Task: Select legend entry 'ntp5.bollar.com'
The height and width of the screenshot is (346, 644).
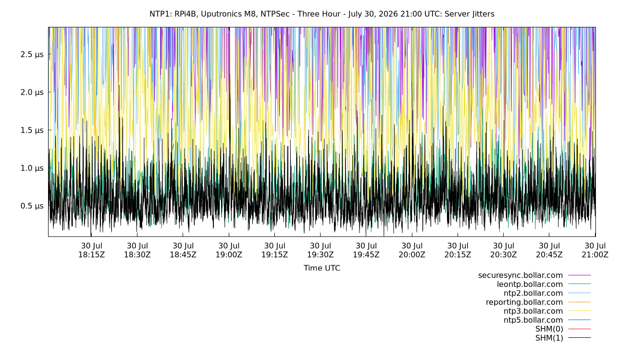Action: pyautogui.click(x=533, y=320)
